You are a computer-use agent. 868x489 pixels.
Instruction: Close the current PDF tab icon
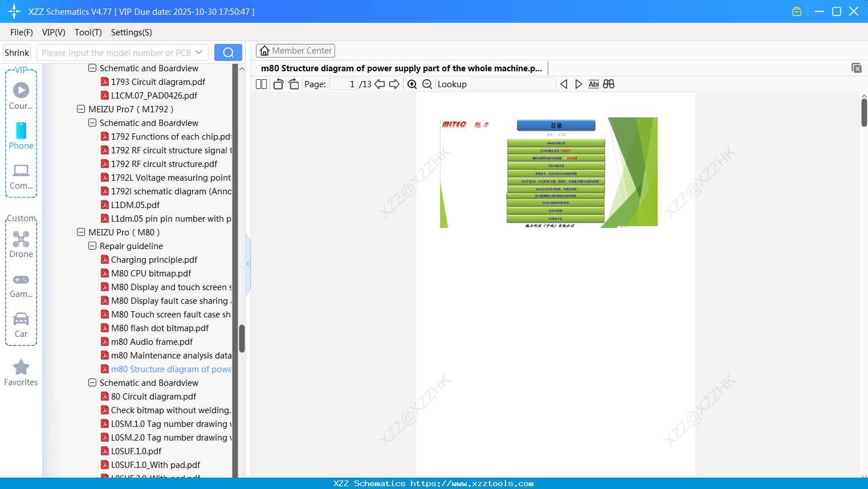click(857, 68)
